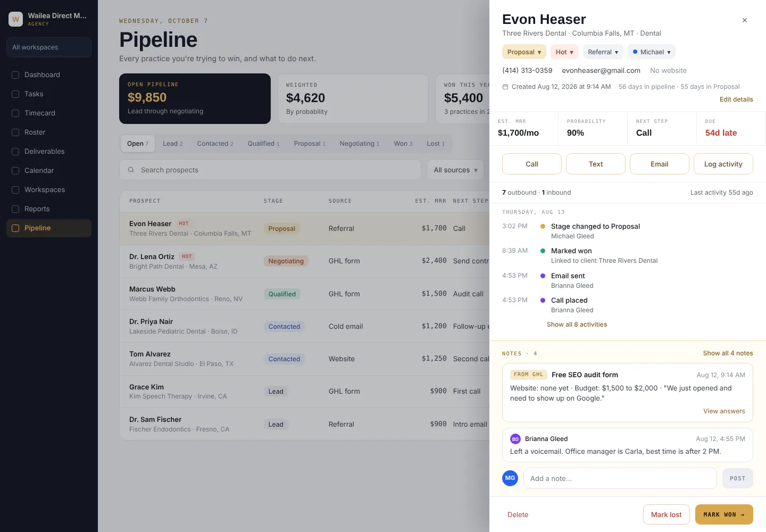Select the Won pipeline tab
The height and width of the screenshot is (532, 766).
coord(403,144)
